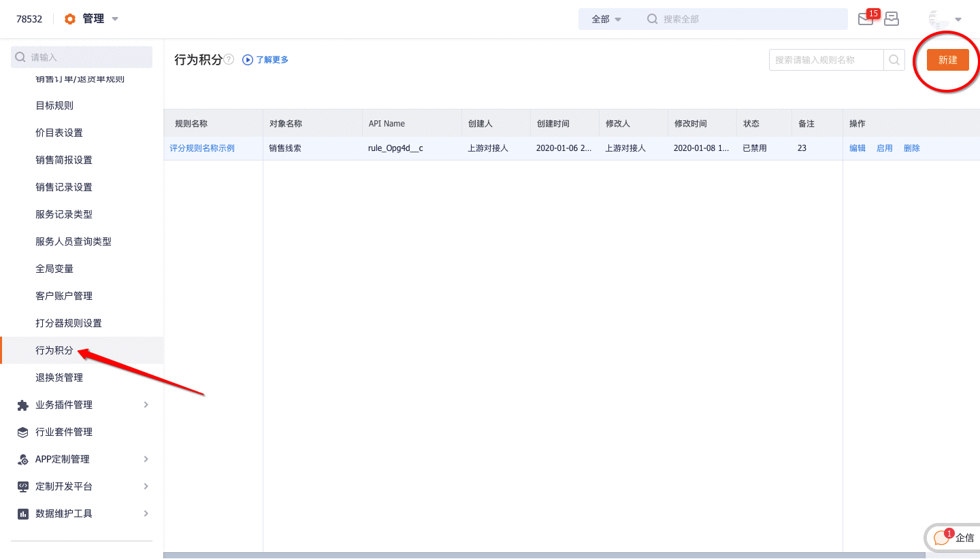
Task: Open the 管理 dropdown arrow
Action: (x=115, y=19)
